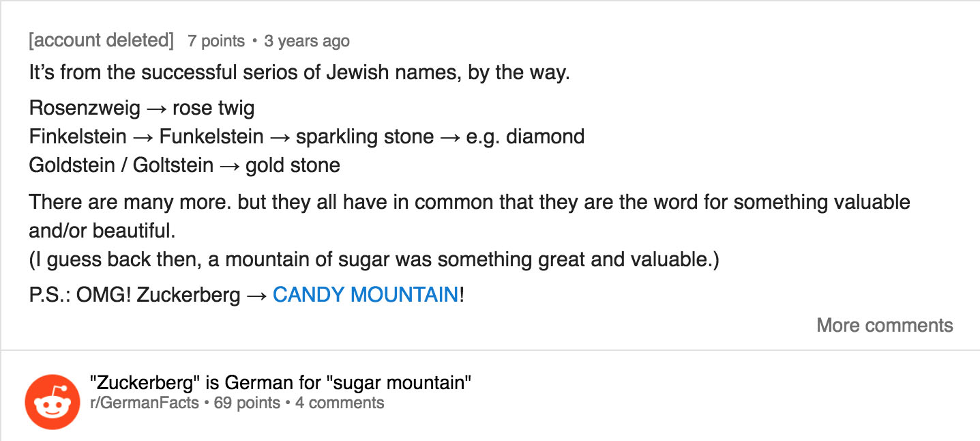Click "Zuckerberg" in the P.S. line
The image size is (980, 441).
pyautogui.click(x=188, y=295)
